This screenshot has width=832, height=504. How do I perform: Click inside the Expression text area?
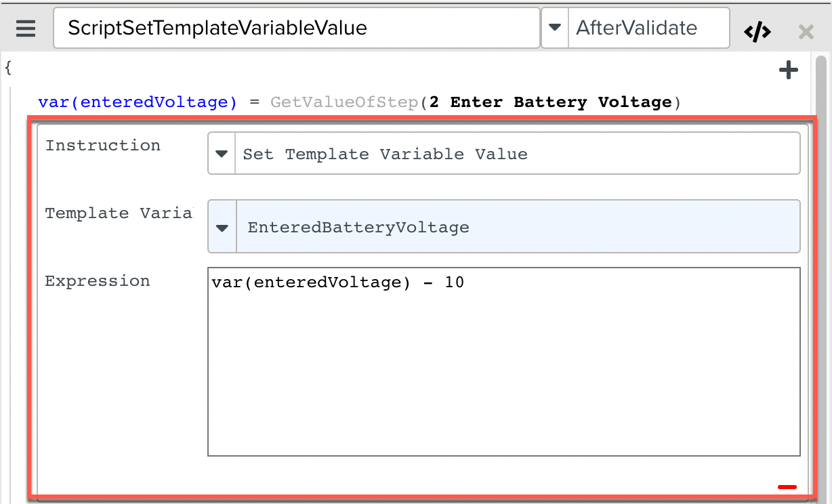(503, 366)
